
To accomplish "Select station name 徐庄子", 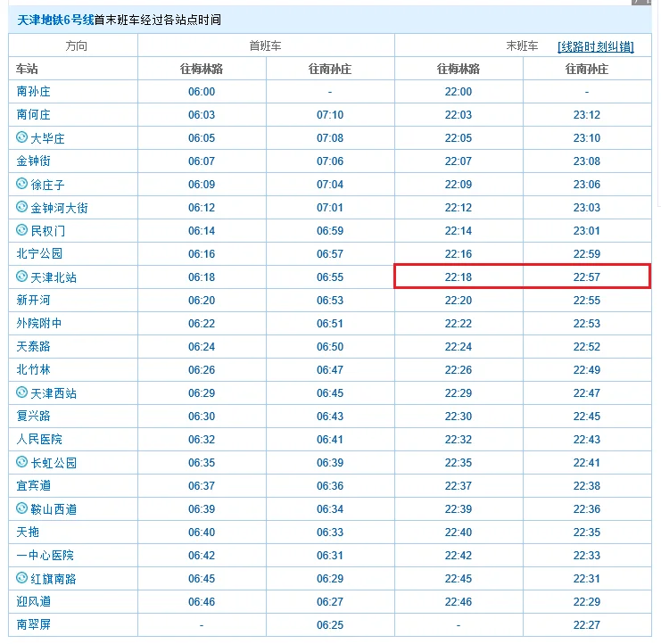I will coord(47,185).
